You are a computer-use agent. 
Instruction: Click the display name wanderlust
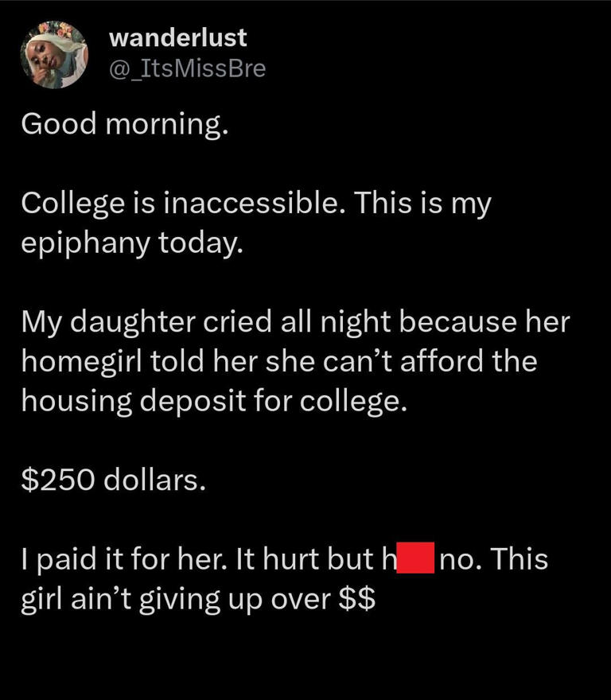177,37
